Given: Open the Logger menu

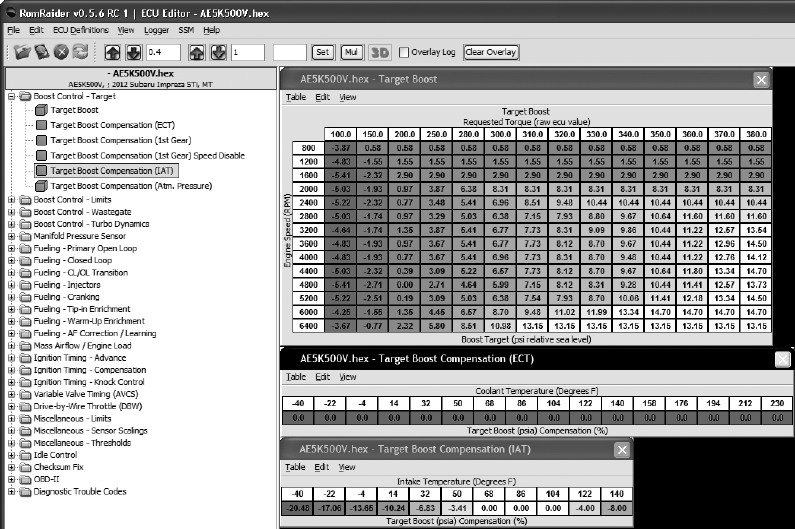Looking at the screenshot, I should [156, 30].
